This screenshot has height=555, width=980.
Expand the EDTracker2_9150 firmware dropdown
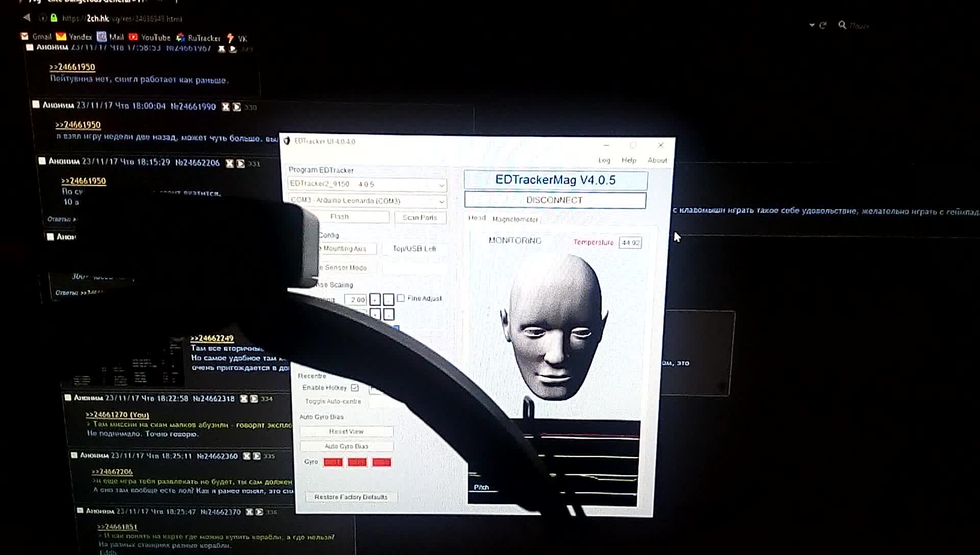coord(441,185)
